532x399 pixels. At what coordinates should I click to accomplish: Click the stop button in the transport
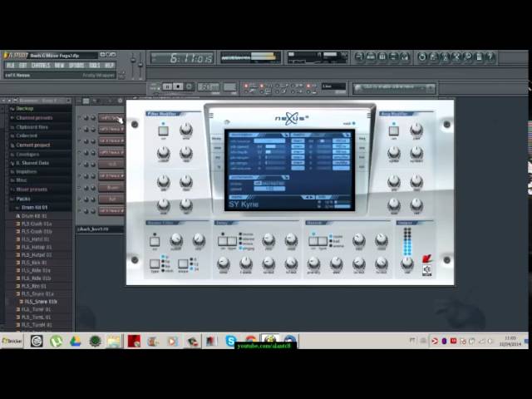coord(178,86)
